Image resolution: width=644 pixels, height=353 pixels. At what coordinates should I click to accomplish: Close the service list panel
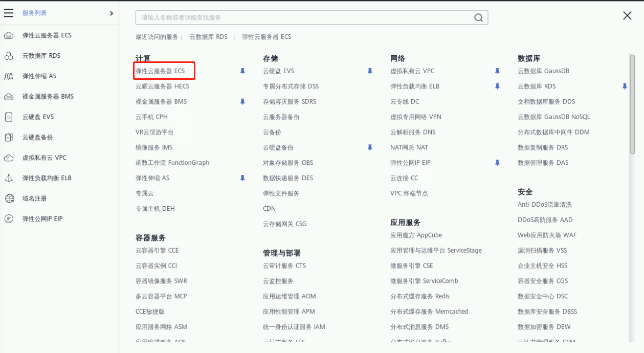click(x=627, y=16)
